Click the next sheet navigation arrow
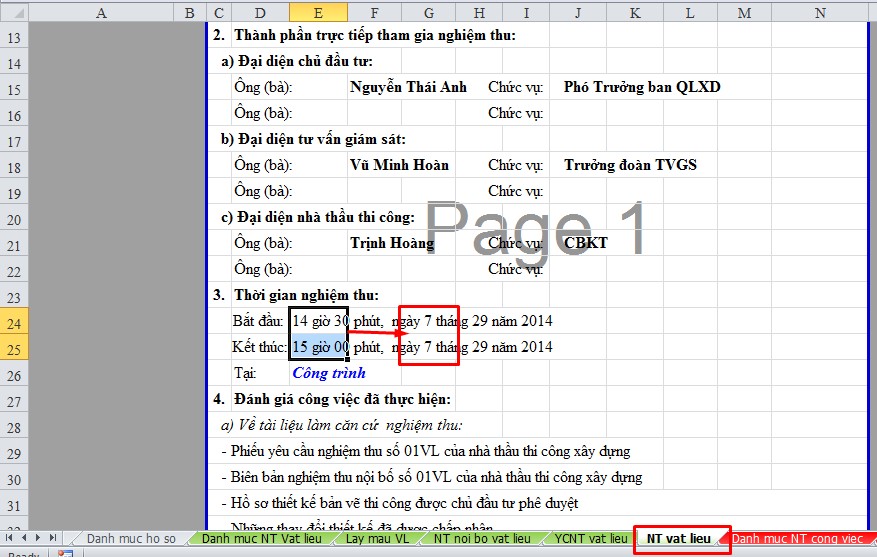 pyautogui.click(x=39, y=538)
